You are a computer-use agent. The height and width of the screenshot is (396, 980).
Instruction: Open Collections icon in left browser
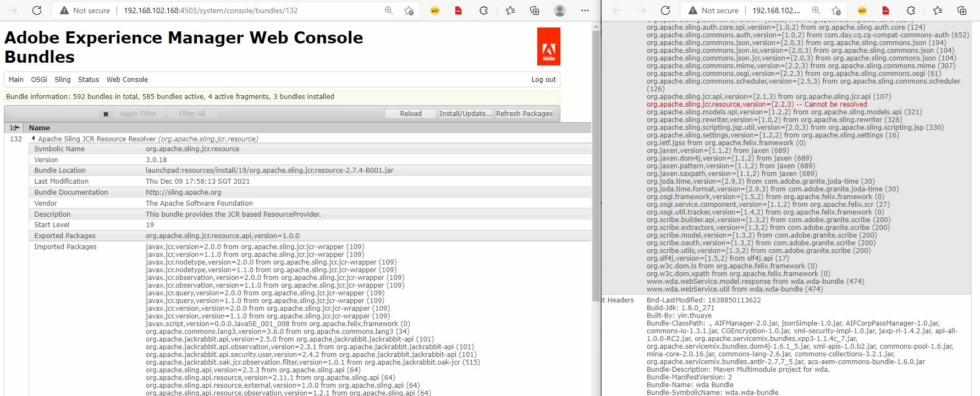[535, 10]
